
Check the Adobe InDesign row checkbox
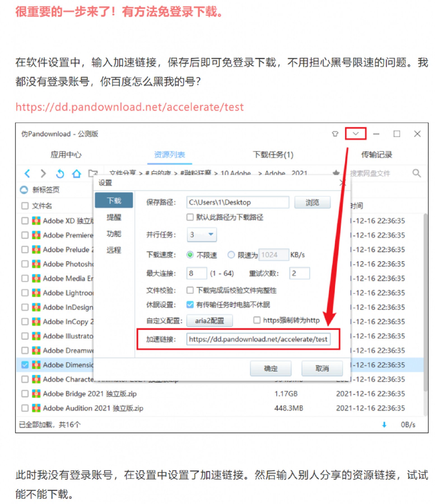[25, 307]
